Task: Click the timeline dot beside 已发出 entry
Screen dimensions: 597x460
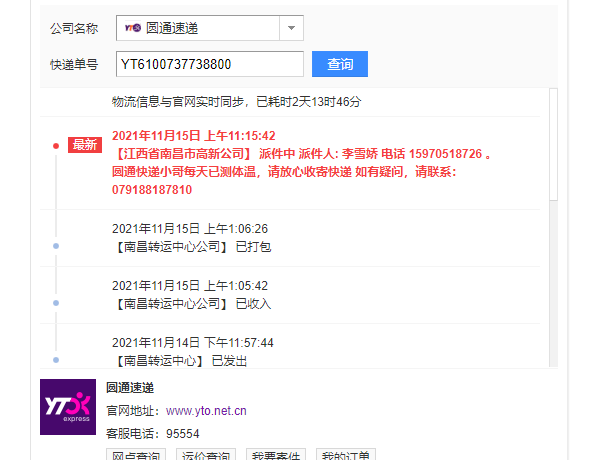Action: click(x=56, y=360)
